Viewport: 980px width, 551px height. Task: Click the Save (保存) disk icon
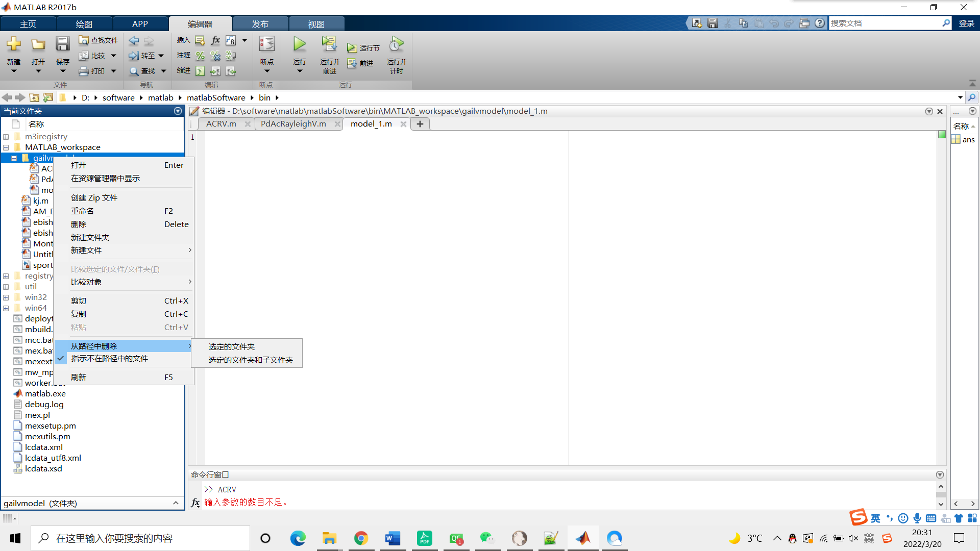(x=62, y=44)
